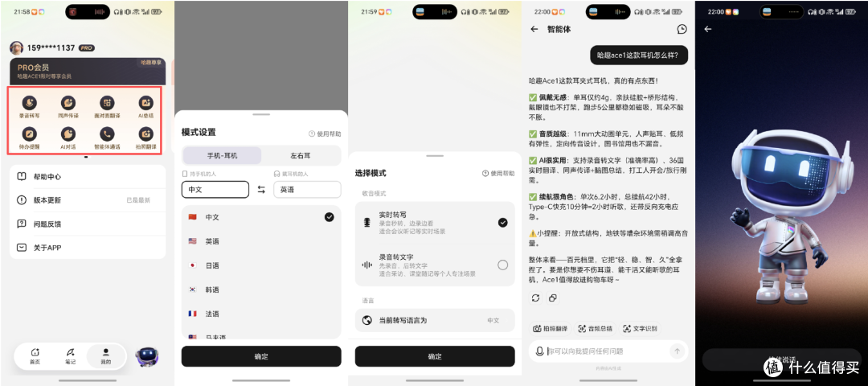The image size is (868, 386).
Task: Confirm 选择模式 with 确定 button
Action: tap(435, 356)
